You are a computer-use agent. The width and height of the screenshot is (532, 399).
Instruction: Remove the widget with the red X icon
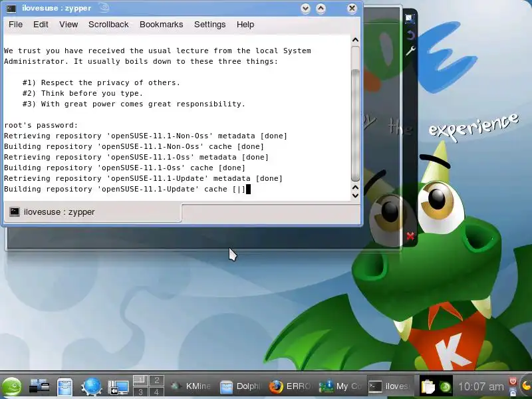[x=410, y=236]
